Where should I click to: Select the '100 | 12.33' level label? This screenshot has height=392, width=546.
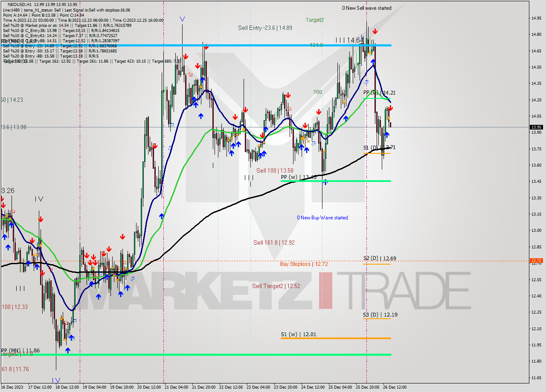tap(15, 307)
